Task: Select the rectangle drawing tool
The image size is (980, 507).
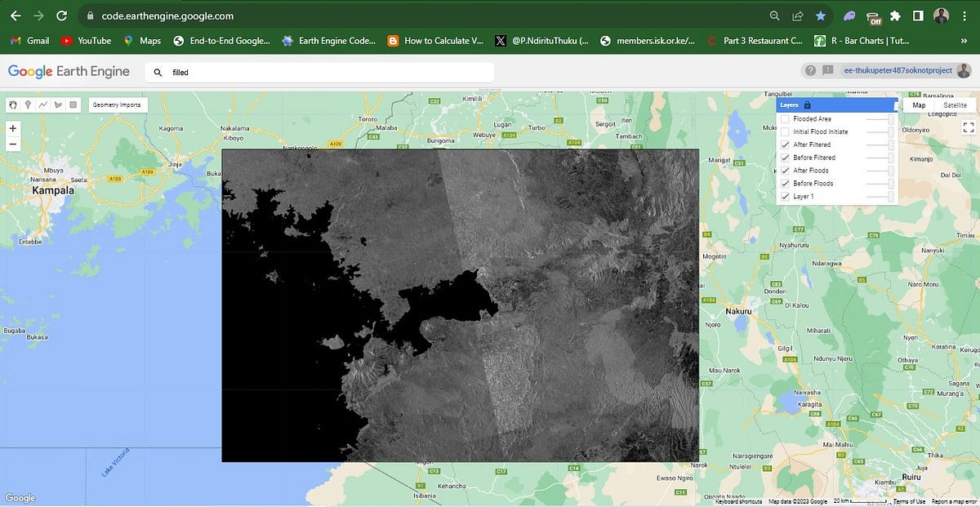Action: [73, 105]
